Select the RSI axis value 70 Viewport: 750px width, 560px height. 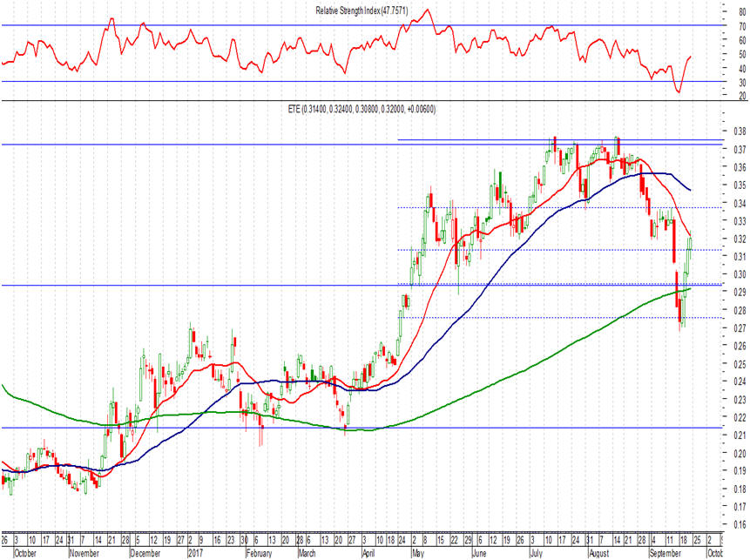pos(742,27)
